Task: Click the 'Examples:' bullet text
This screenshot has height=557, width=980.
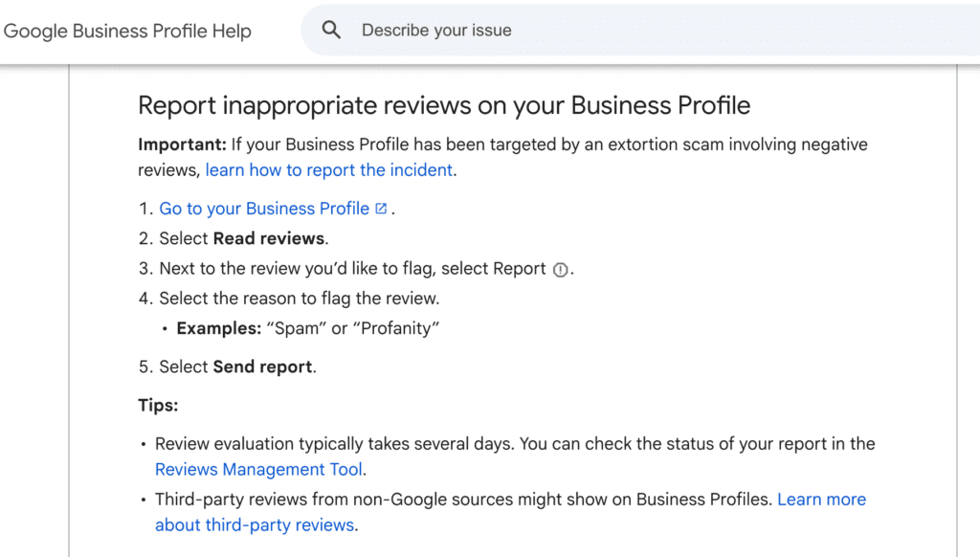Action: pyautogui.click(x=219, y=329)
